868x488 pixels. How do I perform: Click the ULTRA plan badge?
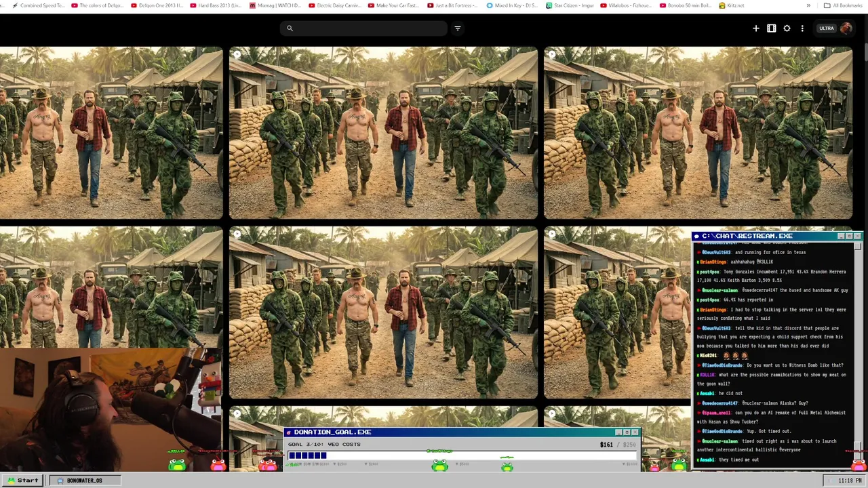826,28
